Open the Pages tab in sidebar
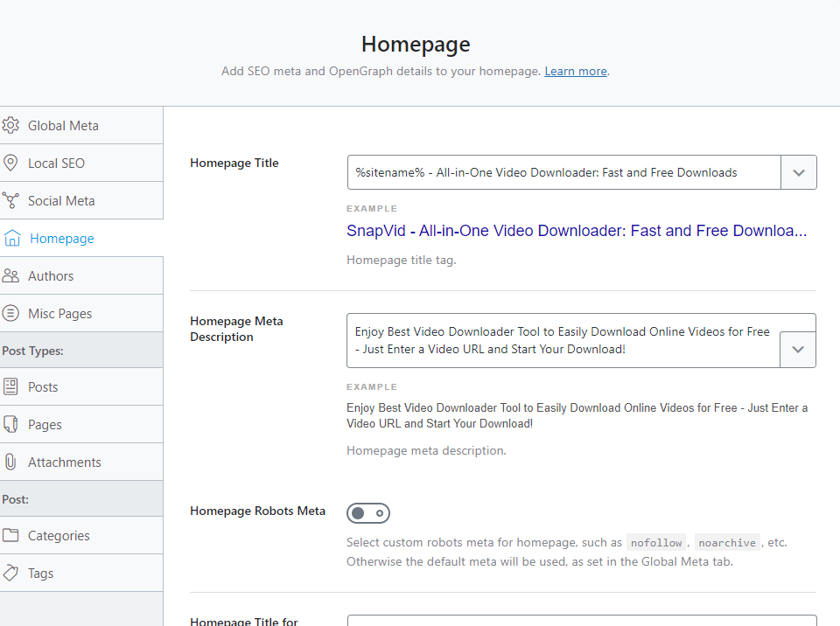This screenshot has height=626, width=840. coord(45,424)
